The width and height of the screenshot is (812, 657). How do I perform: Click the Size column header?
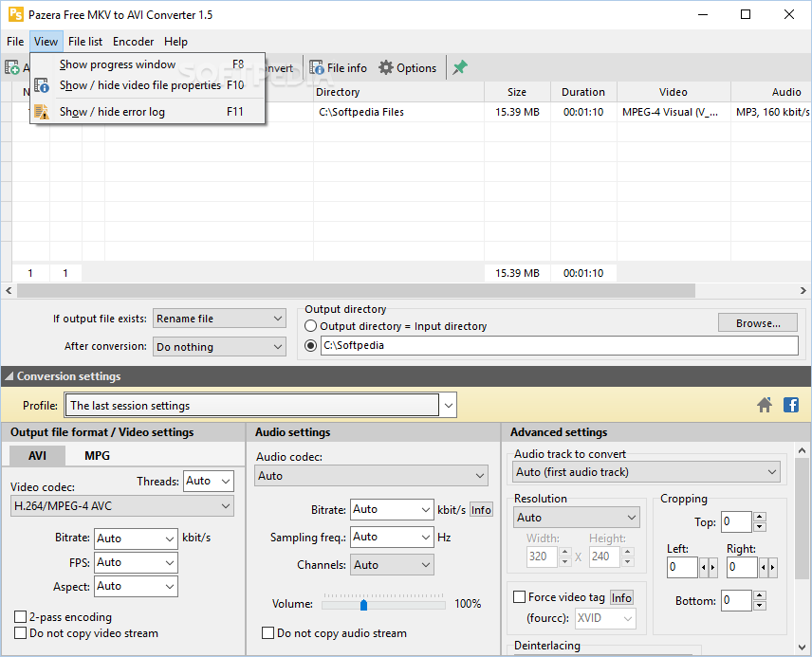coord(517,92)
